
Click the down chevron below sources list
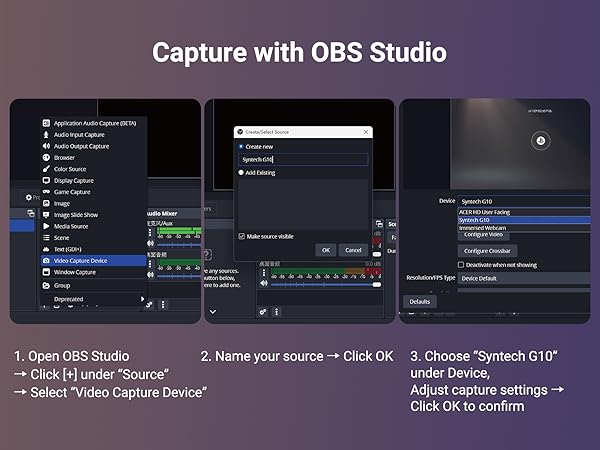click(213, 312)
